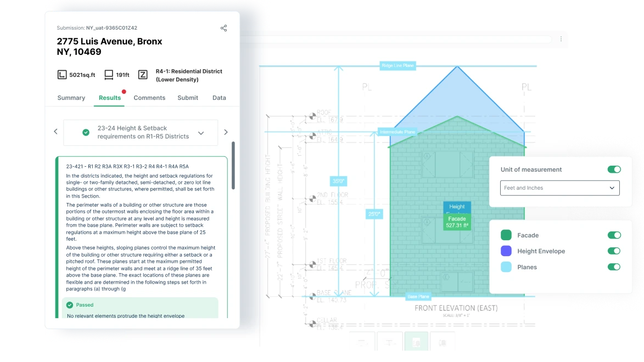Click the Submit tab
Image resolution: width=644 pixels, height=362 pixels.
pos(188,98)
